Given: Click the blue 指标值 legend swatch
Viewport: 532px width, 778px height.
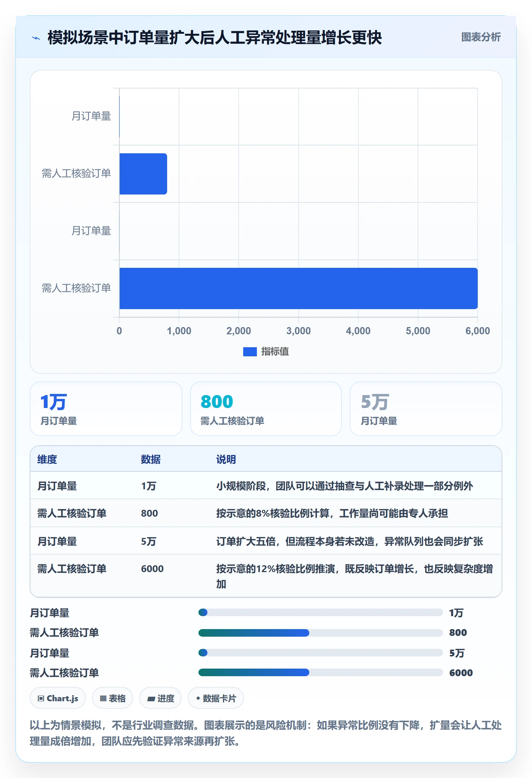Looking at the screenshot, I should [250, 352].
